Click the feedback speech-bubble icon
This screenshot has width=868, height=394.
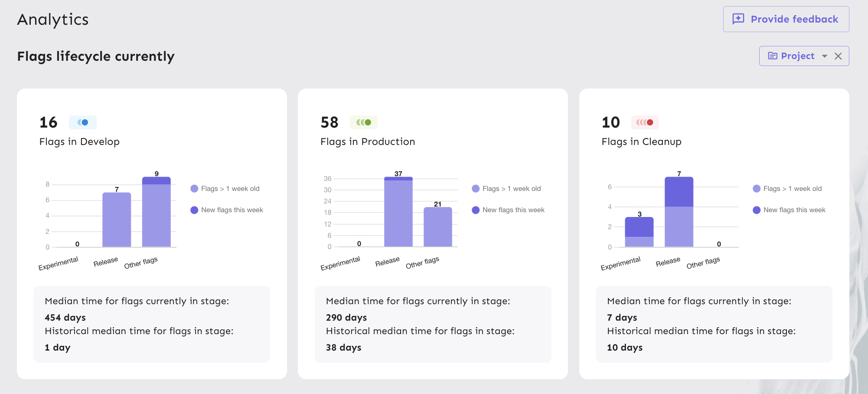737,19
